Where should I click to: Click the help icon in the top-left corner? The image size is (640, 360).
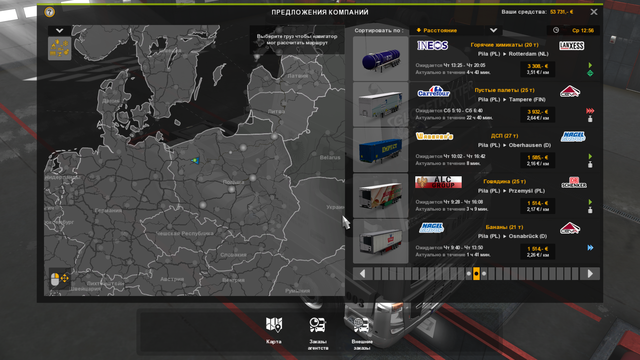50,12
